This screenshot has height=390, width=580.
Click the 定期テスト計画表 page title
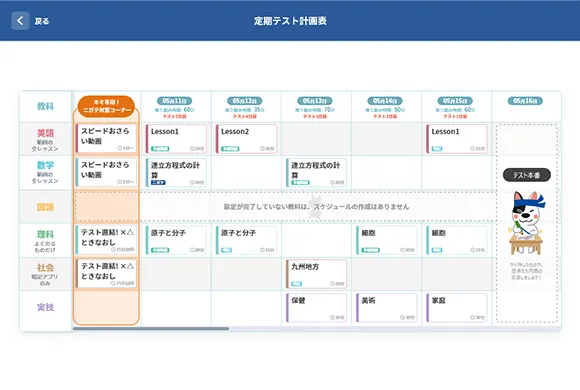coord(290,21)
